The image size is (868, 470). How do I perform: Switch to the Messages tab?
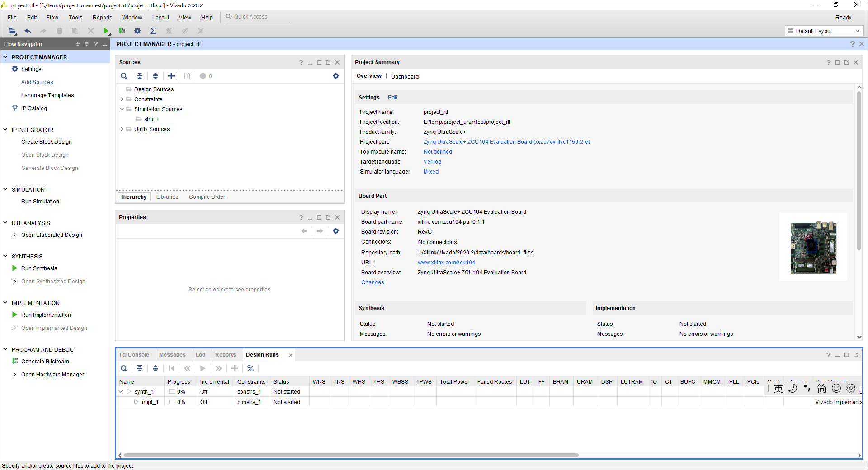point(172,355)
